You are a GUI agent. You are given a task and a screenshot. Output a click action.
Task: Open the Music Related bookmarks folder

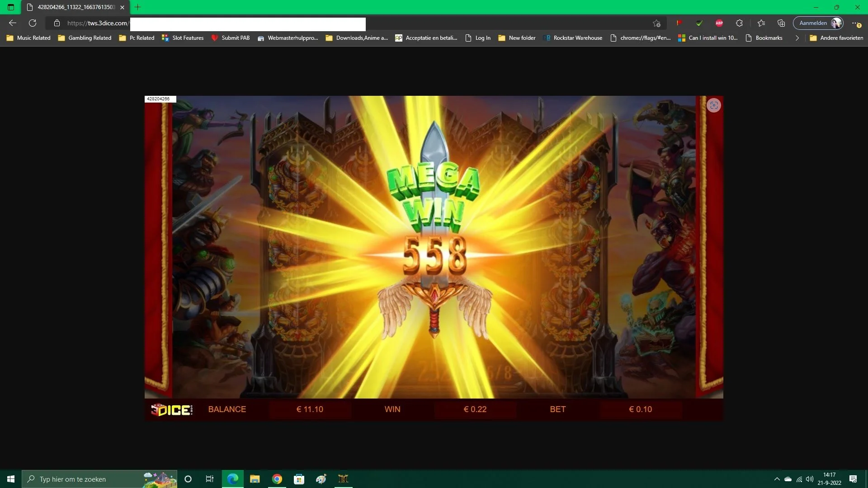tap(28, 38)
